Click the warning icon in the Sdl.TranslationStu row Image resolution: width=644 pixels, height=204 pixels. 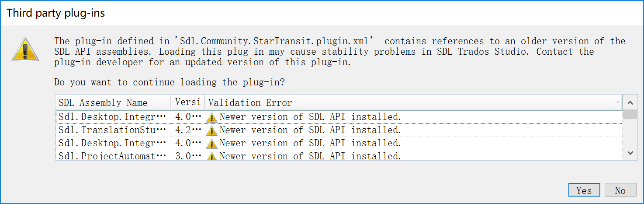click(x=212, y=130)
